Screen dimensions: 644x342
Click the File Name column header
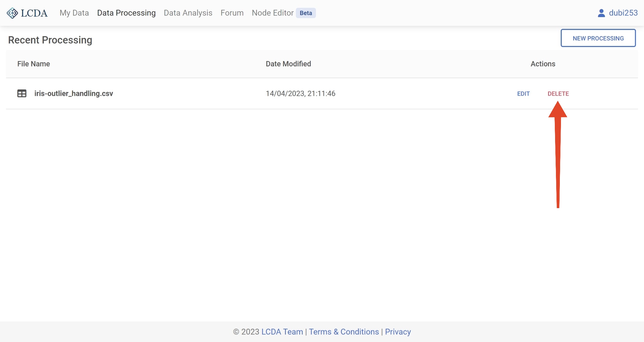tap(34, 64)
